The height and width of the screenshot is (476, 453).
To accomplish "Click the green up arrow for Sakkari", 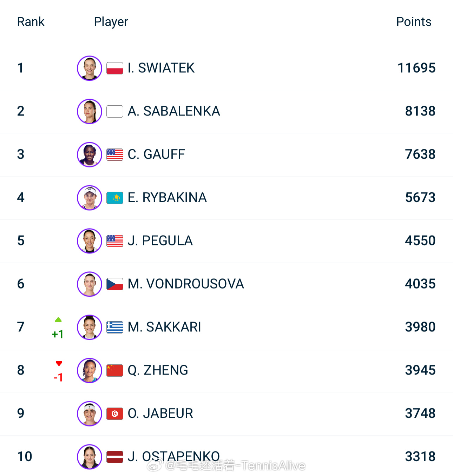I will 58,320.
